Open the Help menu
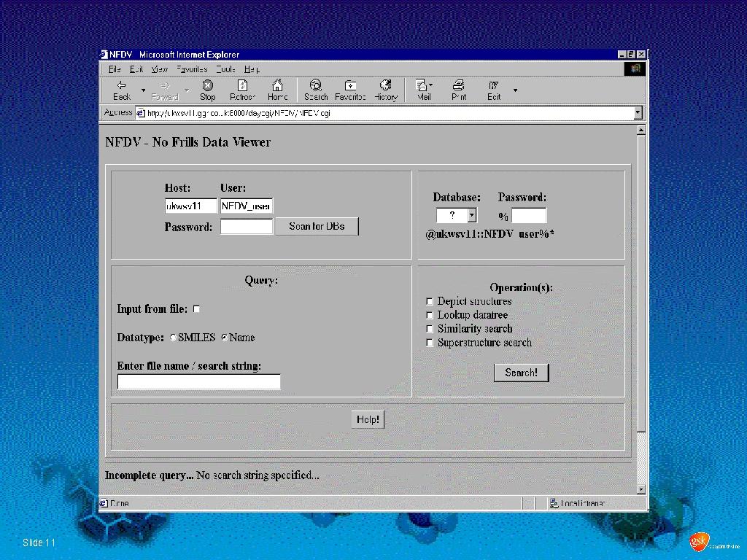 click(252, 69)
